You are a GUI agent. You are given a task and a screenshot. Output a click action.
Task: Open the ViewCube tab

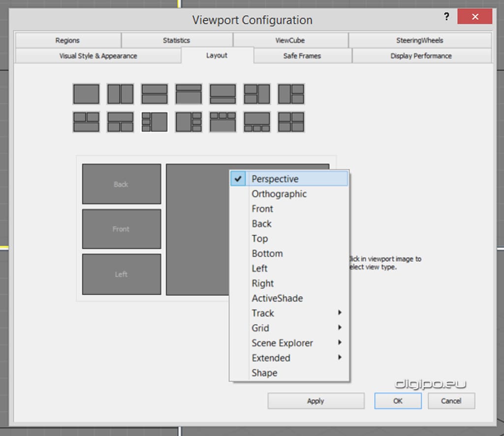pyautogui.click(x=290, y=40)
